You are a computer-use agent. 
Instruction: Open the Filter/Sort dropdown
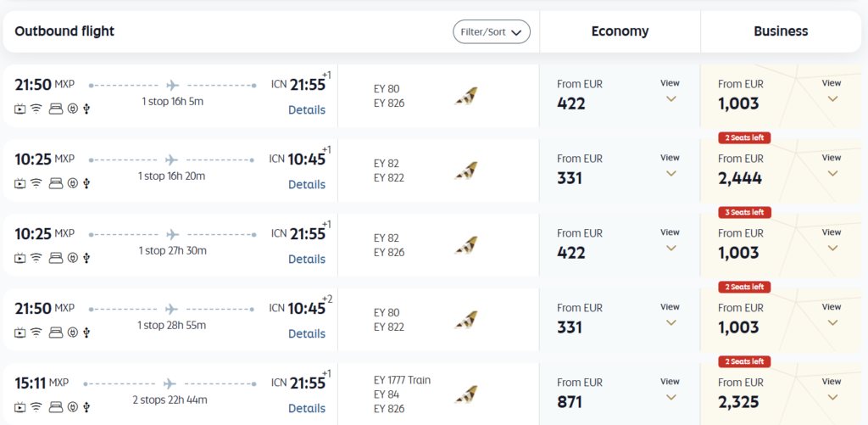pyautogui.click(x=492, y=32)
